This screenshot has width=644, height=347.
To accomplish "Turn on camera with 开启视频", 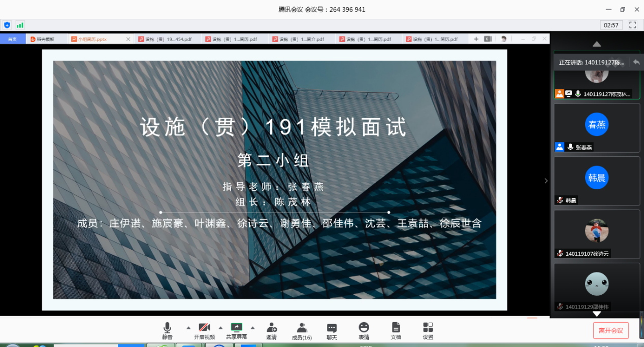I will pyautogui.click(x=204, y=331).
